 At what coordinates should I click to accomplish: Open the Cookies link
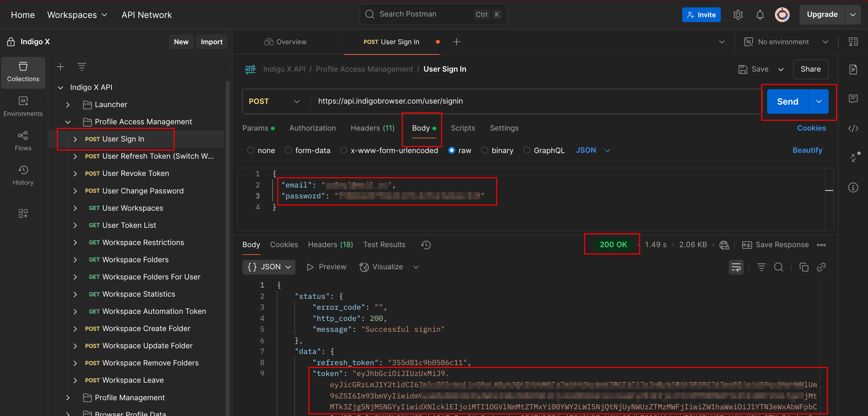pos(811,128)
